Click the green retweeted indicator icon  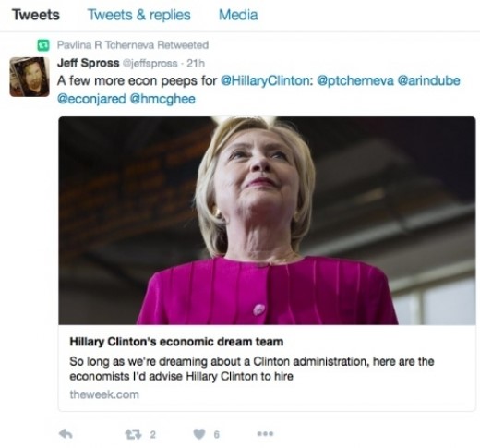[43, 45]
